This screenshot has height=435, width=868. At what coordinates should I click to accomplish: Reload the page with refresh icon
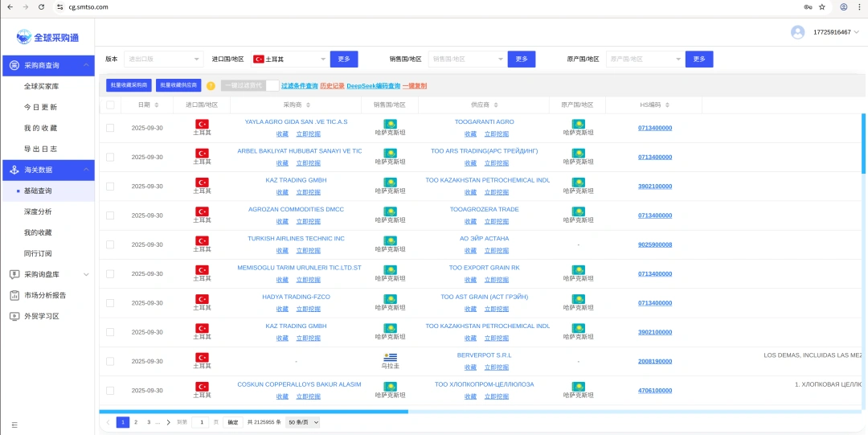(42, 7)
